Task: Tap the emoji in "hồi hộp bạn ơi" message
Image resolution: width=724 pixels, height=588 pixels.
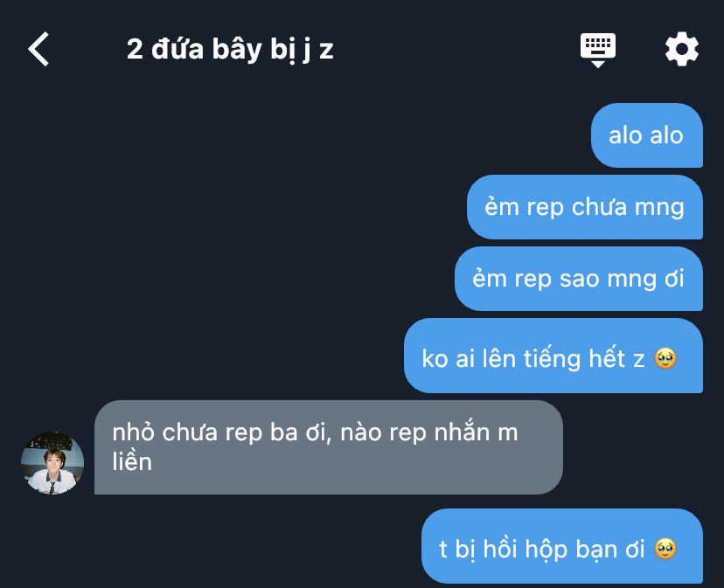Action: [x=665, y=549]
